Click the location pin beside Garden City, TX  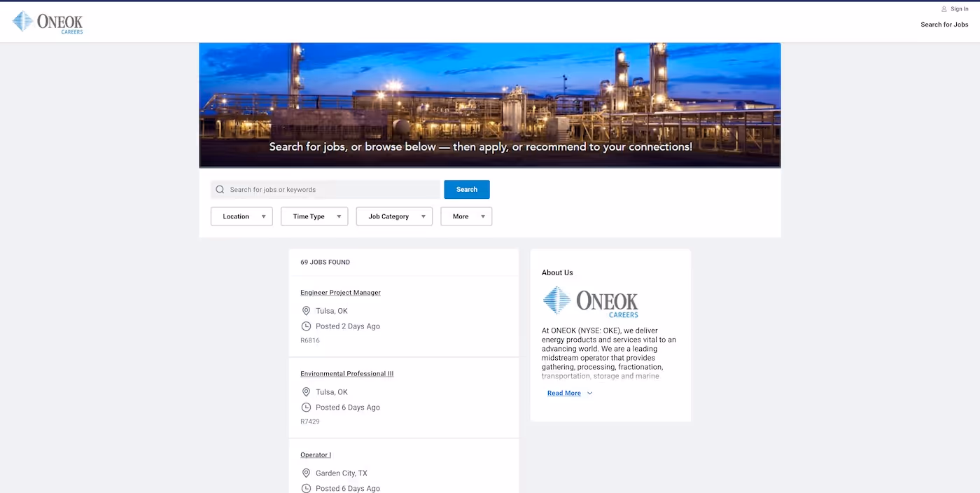tap(306, 473)
